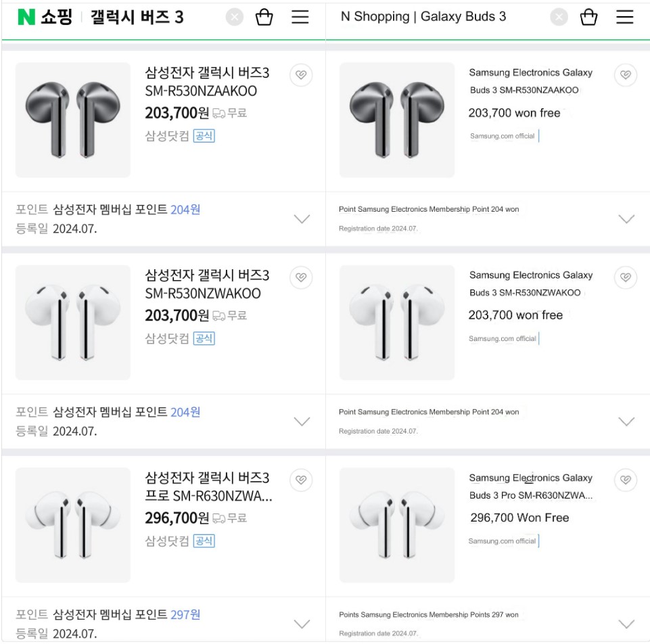This screenshot has height=644, width=650.
Task: Open shopping cart in Korean header
Action: point(264,18)
